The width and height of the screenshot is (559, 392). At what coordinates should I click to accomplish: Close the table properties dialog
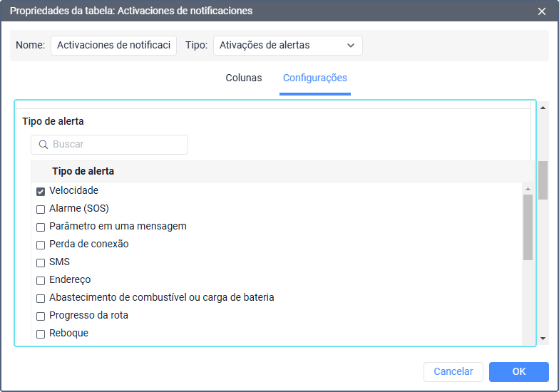542,11
